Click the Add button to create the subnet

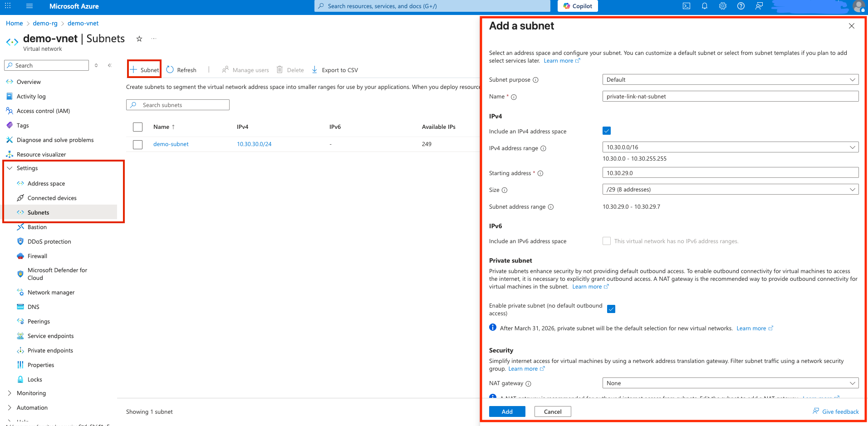coord(507,411)
